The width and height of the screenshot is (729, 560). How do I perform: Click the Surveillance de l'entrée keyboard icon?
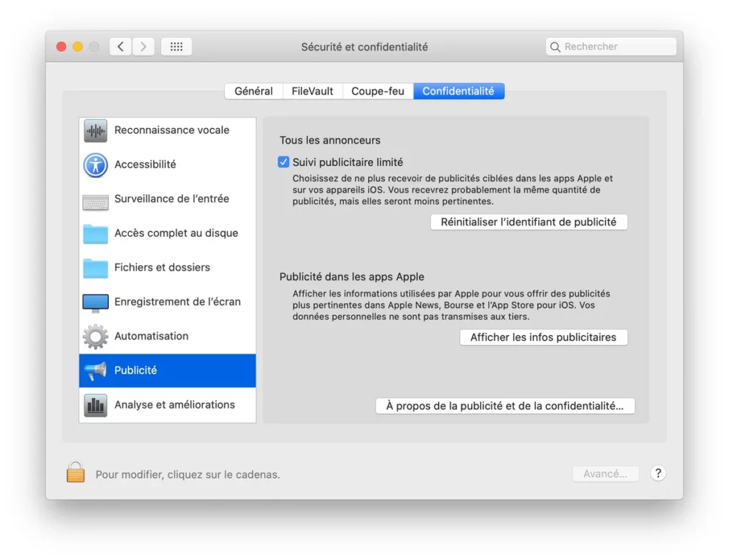95,200
